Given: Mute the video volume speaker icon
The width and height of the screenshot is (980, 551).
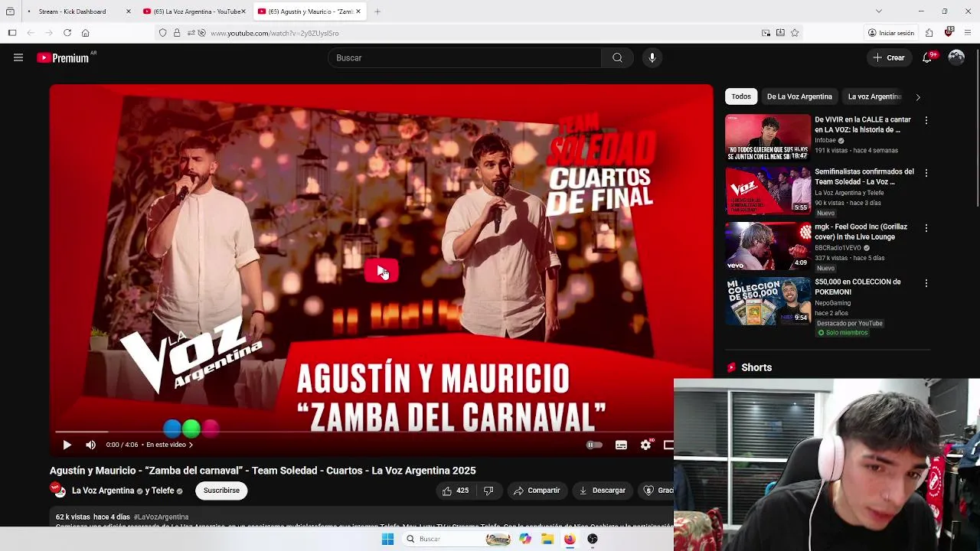Looking at the screenshot, I should point(91,445).
